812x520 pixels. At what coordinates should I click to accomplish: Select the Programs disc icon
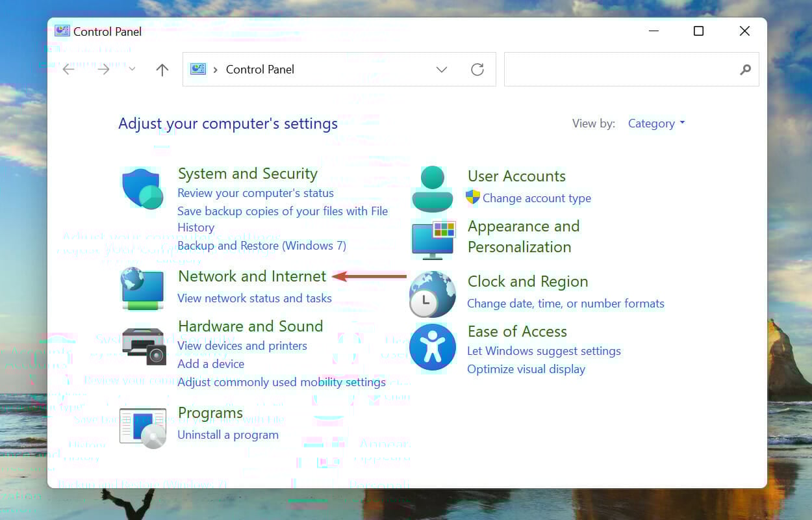point(143,428)
